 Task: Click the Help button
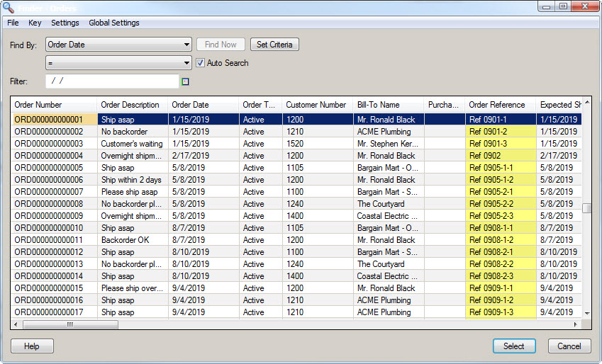(x=32, y=346)
